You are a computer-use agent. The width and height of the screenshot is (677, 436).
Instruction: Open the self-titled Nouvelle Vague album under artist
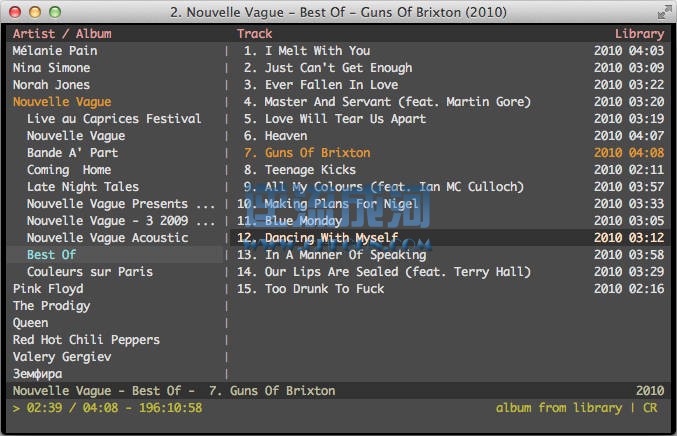point(76,136)
